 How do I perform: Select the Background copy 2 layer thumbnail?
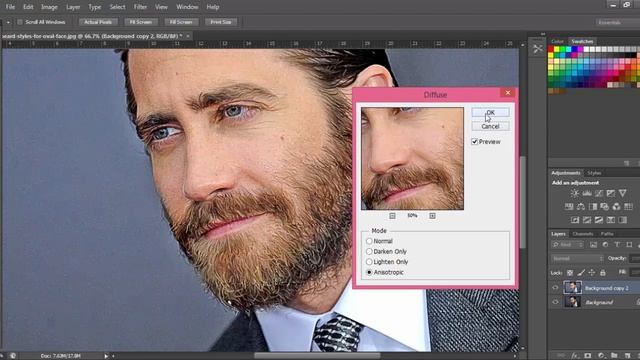click(572, 288)
